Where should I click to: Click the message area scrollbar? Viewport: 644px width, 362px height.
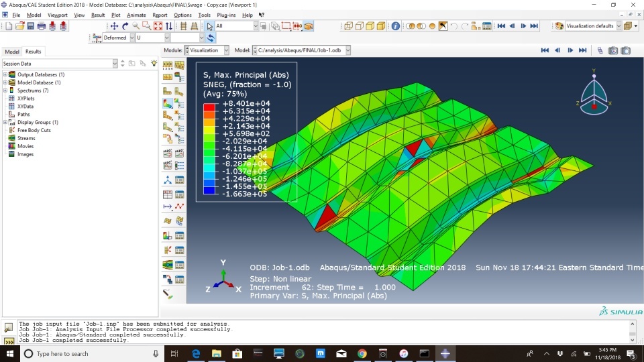coord(633,332)
